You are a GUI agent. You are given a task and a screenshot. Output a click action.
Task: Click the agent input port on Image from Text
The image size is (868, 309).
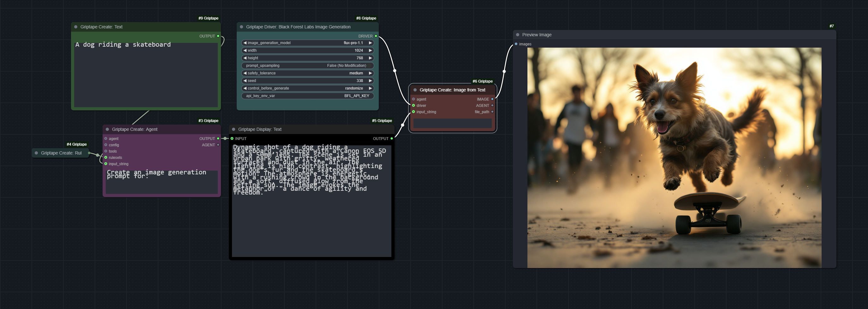point(413,99)
